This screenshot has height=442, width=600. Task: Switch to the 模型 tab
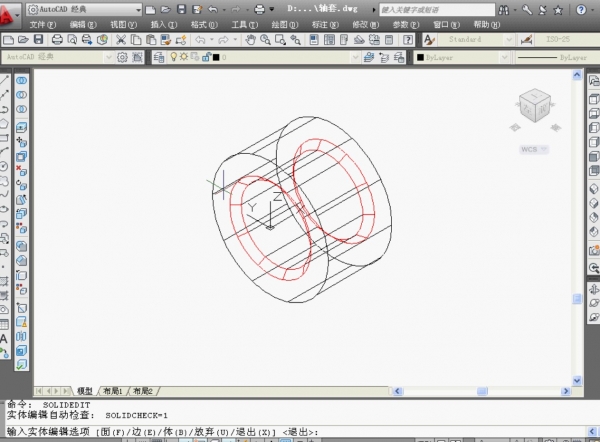pos(85,391)
